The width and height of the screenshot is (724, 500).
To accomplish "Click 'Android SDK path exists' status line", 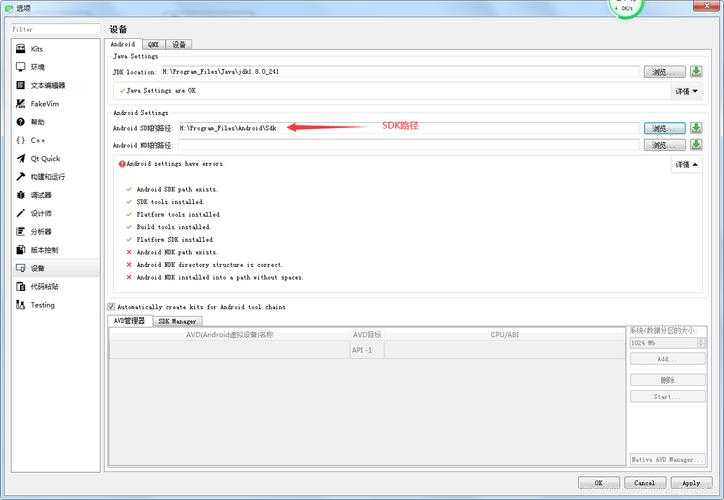I will 176,189.
